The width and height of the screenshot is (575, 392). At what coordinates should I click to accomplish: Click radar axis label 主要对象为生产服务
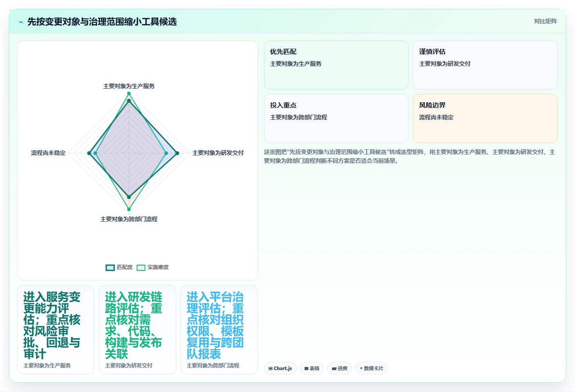pos(129,86)
